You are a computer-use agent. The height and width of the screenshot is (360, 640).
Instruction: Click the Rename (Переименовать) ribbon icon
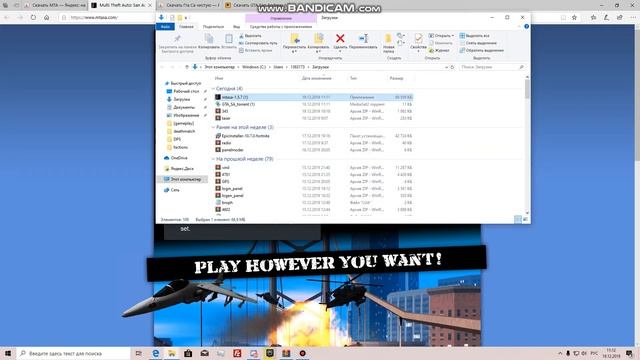tap(363, 39)
